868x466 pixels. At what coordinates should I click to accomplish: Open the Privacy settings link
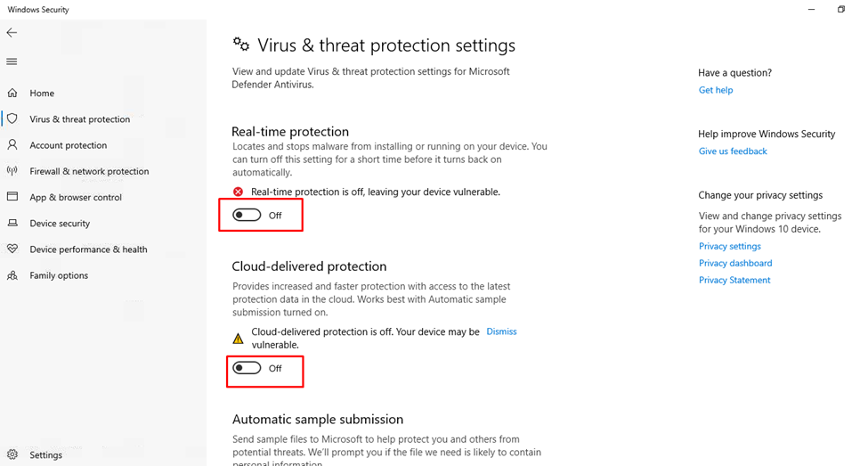pos(730,246)
